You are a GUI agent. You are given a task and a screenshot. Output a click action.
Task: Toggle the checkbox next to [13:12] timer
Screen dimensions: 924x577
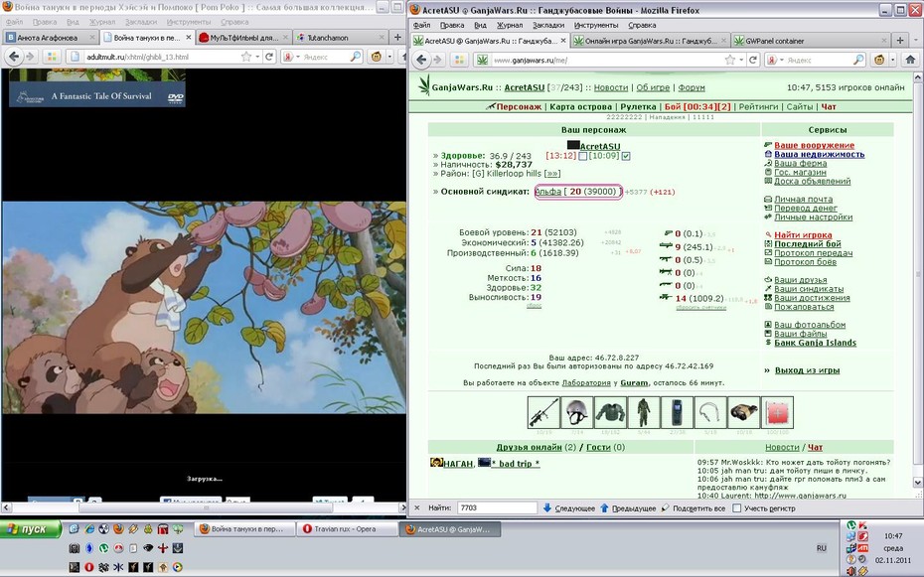pos(583,156)
